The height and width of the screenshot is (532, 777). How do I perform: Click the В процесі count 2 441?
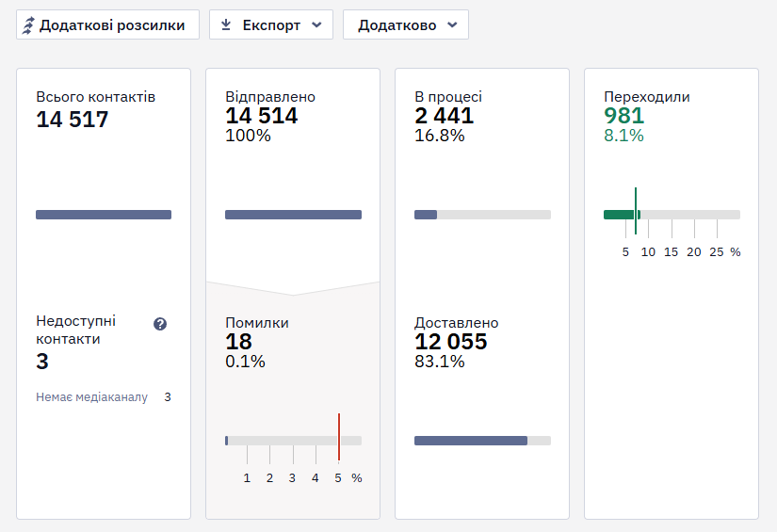[x=444, y=116]
